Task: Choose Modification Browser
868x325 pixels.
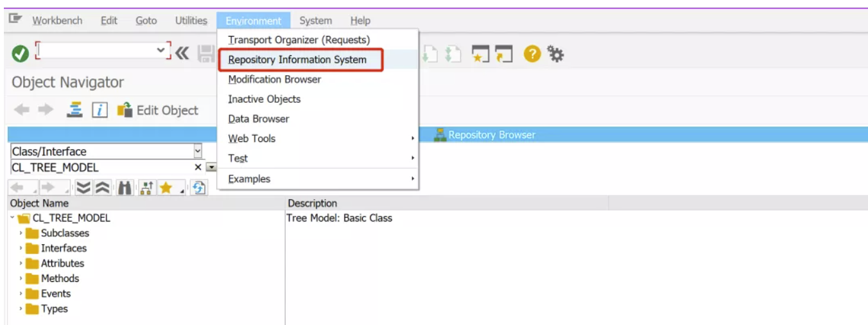Action: pos(318,80)
